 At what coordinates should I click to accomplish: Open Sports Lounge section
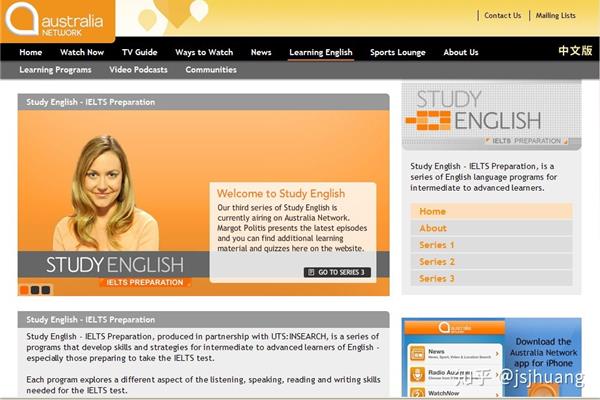[398, 52]
